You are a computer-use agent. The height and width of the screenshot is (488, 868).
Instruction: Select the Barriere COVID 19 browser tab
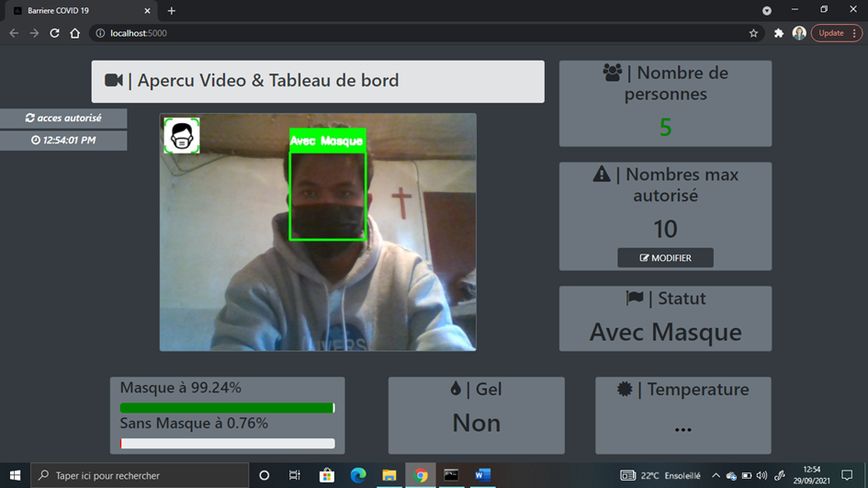coord(82,10)
